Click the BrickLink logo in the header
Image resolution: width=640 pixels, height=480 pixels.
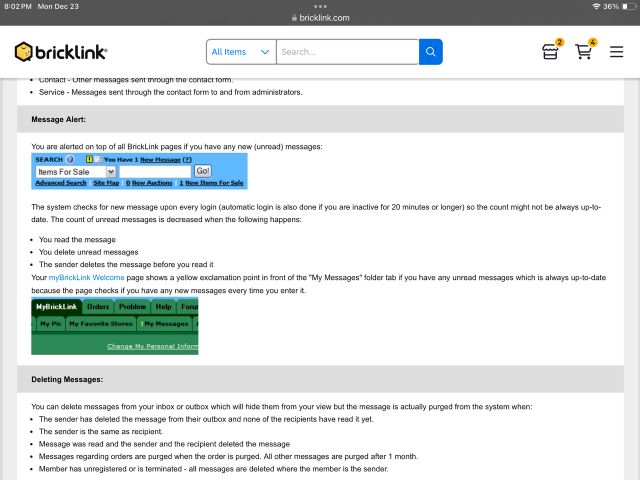point(61,51)
